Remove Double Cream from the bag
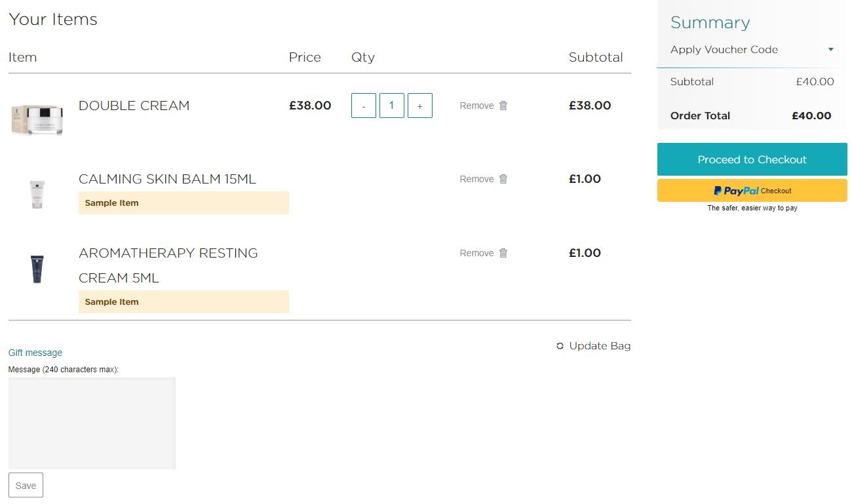This screenshot has height=504, width=852. click(484, 106)
